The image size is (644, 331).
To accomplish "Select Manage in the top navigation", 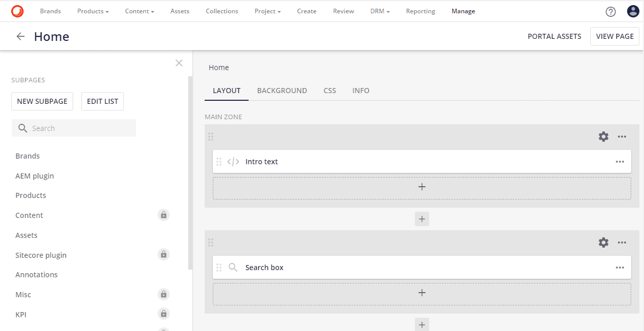I will pyautogui.click(x=463, y=11).
